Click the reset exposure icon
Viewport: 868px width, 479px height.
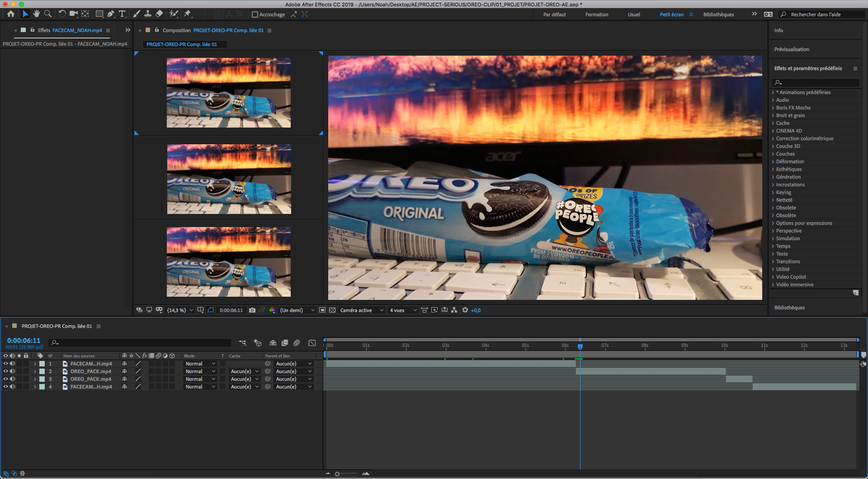tap(465, 310)
